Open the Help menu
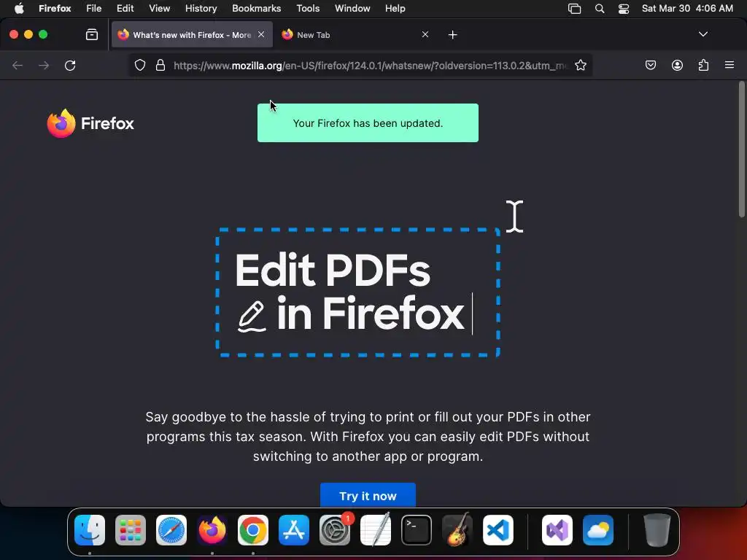747x560 pixels. coord(395,9)
